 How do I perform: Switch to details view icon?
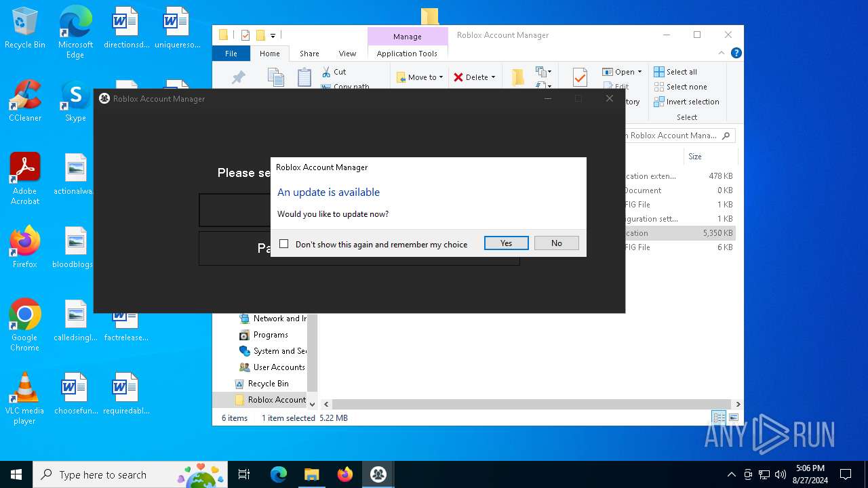coord(719,418)
